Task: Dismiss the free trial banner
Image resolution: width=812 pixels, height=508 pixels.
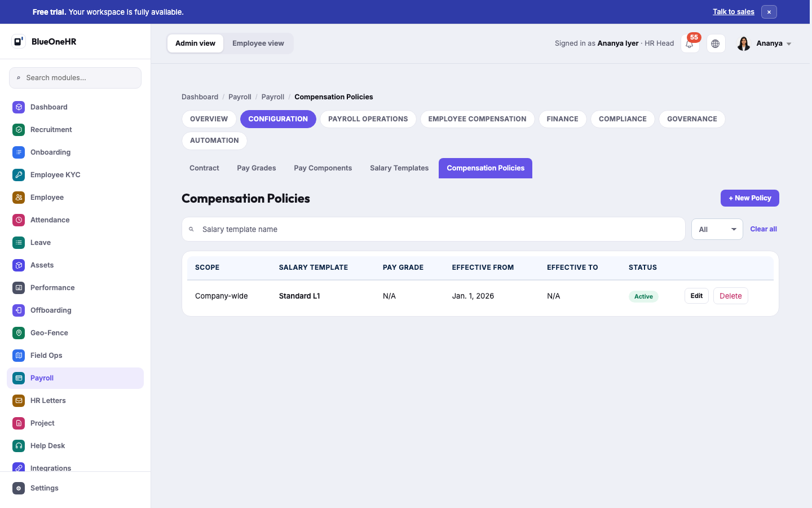Action: 769,12
